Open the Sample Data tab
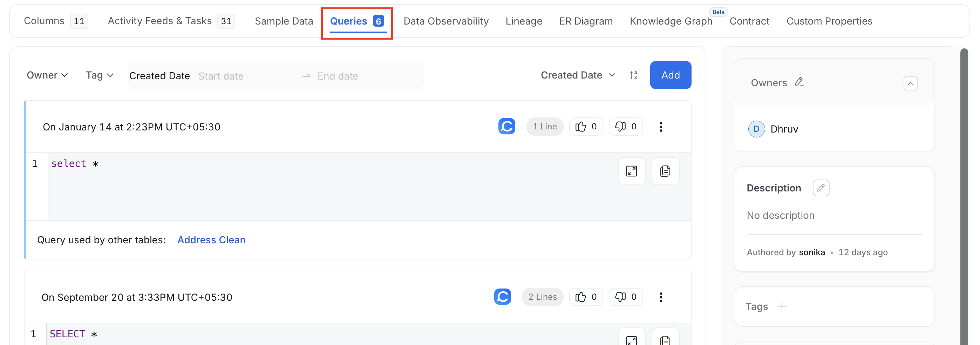Viewport: 980px width, 345px height. 284,21
